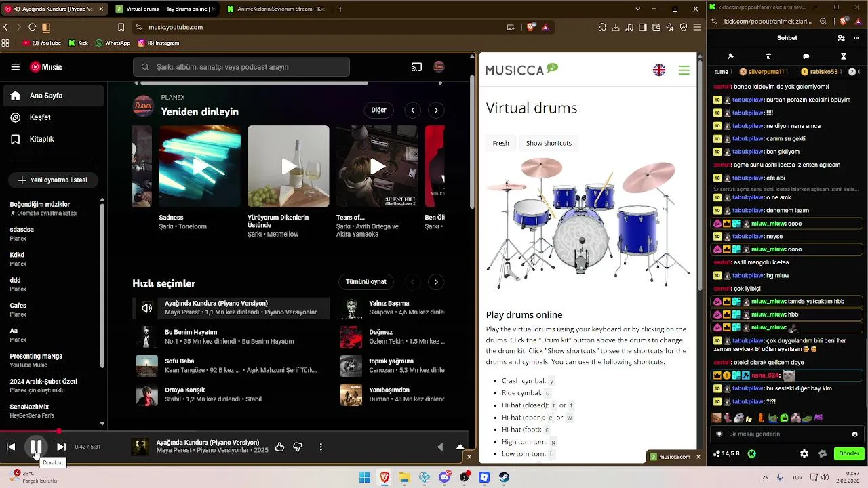The width and height of the screenshot is (868, 488).
Task: Click the Tümünü oynat button
Action: pyautogui.click(x=366, y=282)
